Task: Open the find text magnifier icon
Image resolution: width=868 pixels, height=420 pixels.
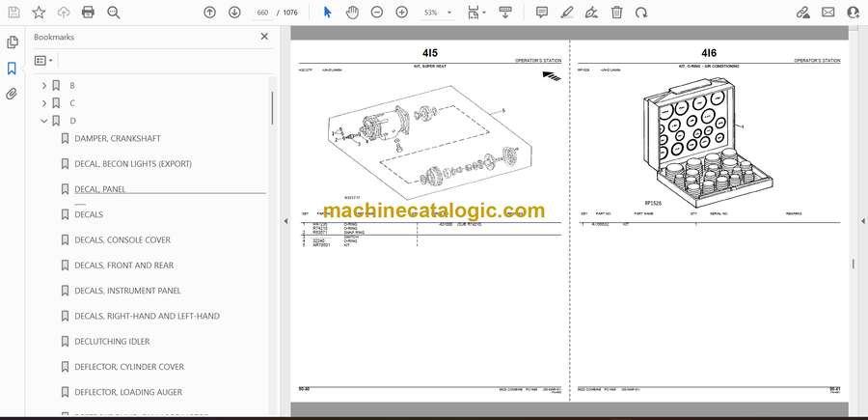Action: pos(114,13)
